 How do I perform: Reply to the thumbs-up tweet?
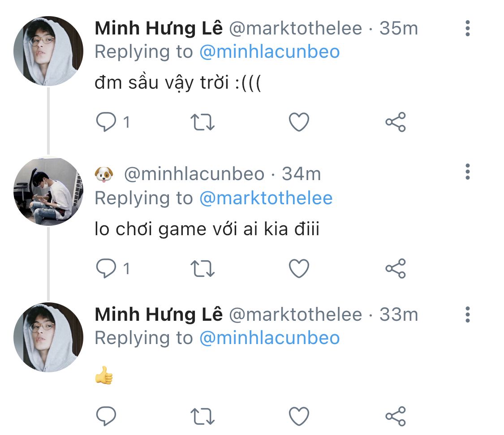(106, 416)
